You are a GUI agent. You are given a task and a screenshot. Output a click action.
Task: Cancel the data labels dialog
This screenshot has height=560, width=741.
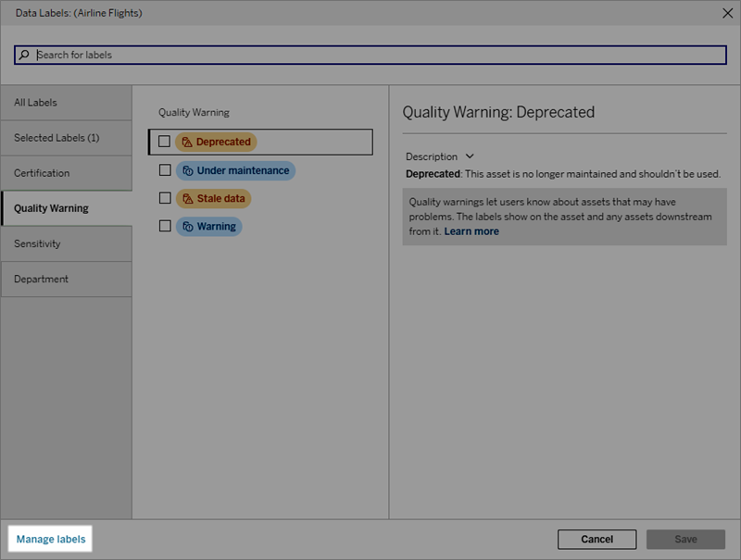597,538
